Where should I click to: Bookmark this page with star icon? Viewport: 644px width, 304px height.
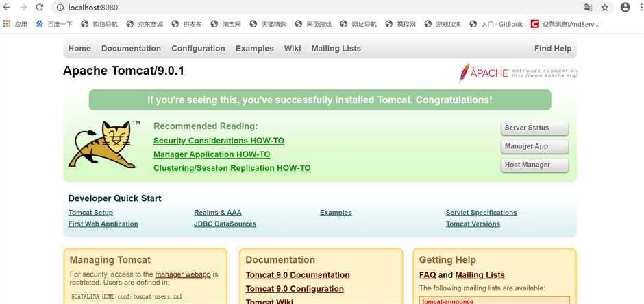coord(604,8)
